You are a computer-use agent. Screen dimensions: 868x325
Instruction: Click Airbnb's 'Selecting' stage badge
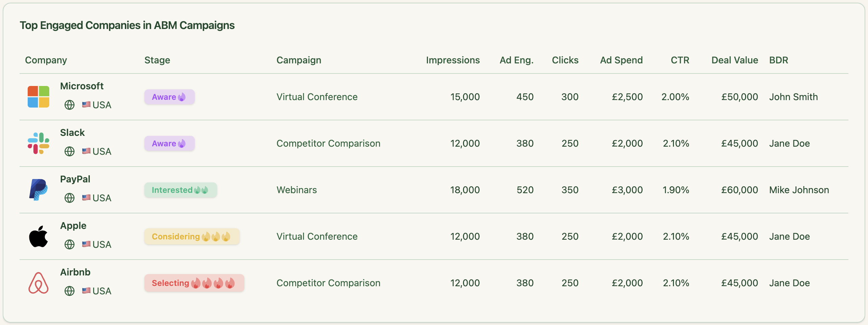pos(194,283)
